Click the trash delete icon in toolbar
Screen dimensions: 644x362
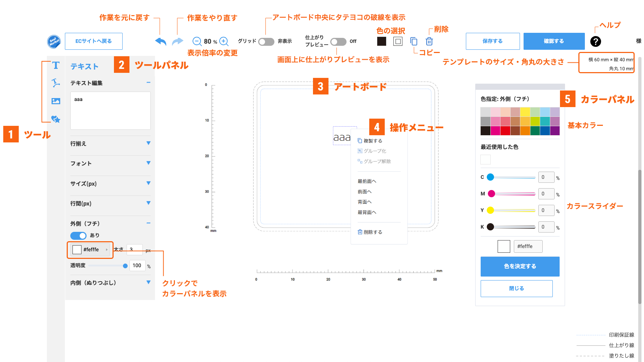[x=429, y=41]
